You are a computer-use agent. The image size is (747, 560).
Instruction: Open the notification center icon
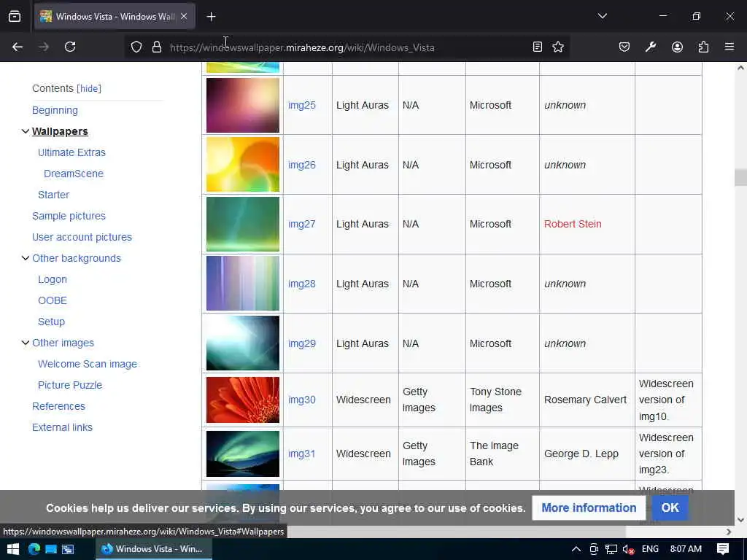[x=723, y=549]
